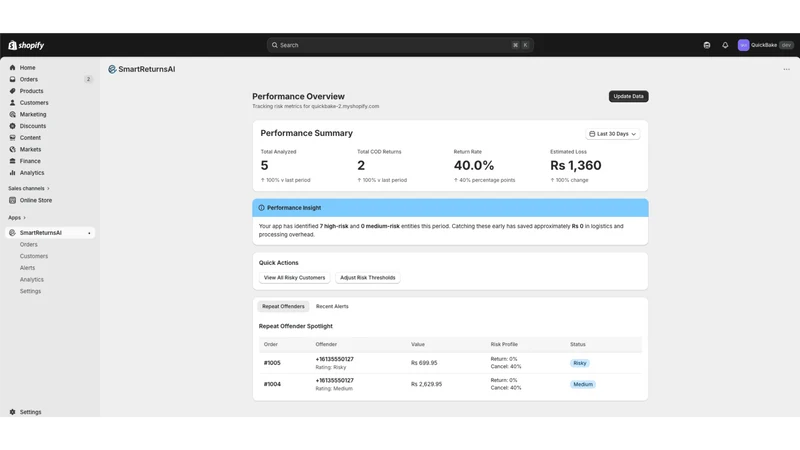Click the Medium status badge
800x450 pixels.
(x=583, y=385)
